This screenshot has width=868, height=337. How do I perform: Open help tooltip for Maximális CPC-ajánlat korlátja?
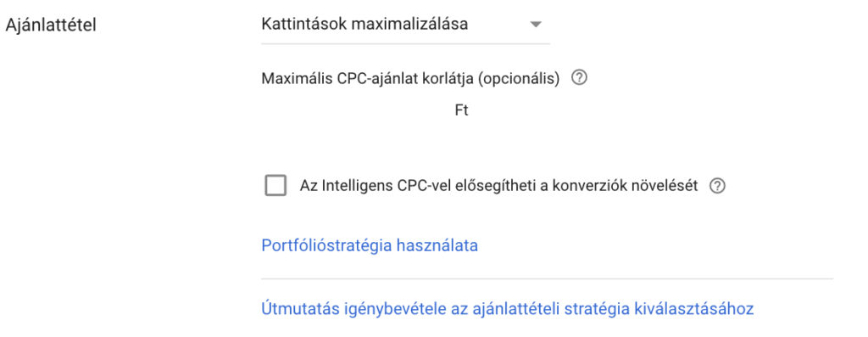pyautogui.click(x=578, y=78)
